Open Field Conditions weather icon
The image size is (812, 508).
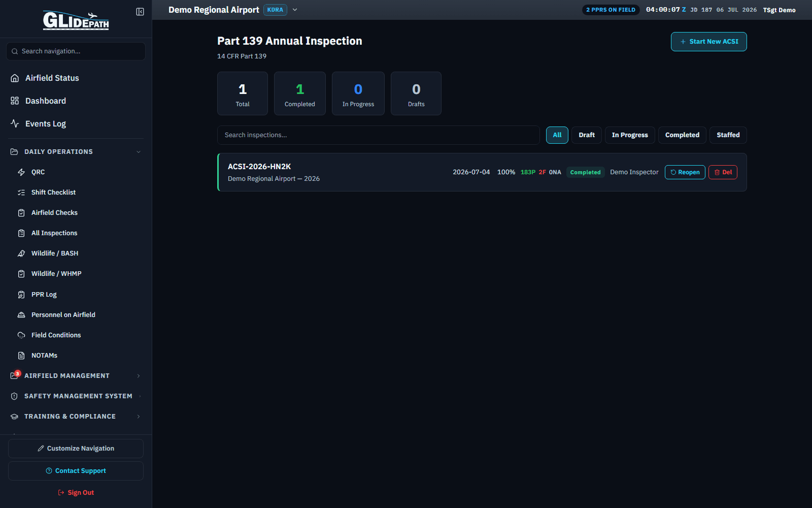pyautogui.click(x=21, y=335)
